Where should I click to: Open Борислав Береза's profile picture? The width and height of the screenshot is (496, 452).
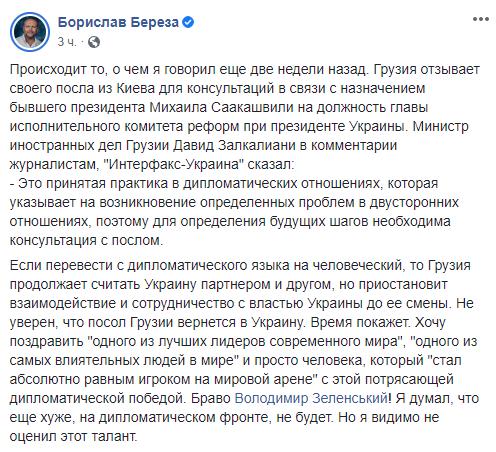(30, 32)
